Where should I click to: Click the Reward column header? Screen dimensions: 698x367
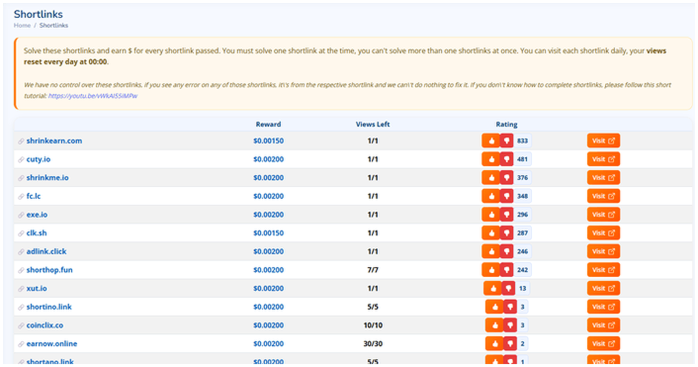(268, 124)
